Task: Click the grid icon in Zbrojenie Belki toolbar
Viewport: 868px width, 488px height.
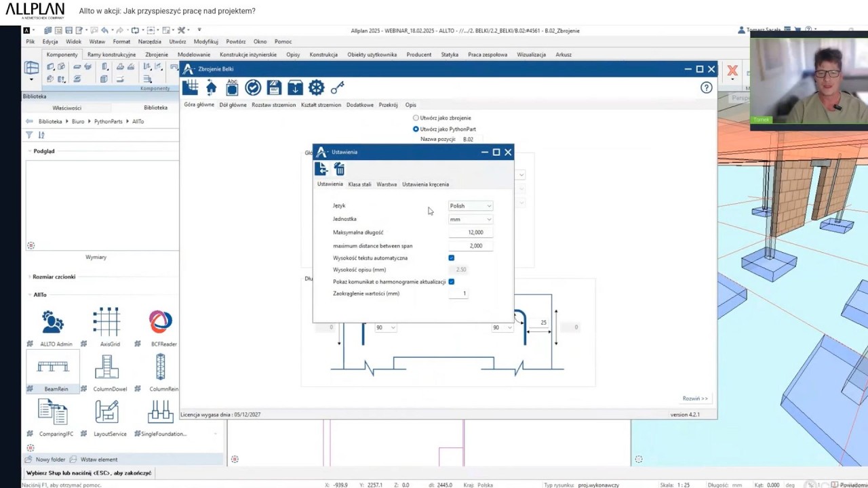Action: pyautogui.click(x=191, y=87)
